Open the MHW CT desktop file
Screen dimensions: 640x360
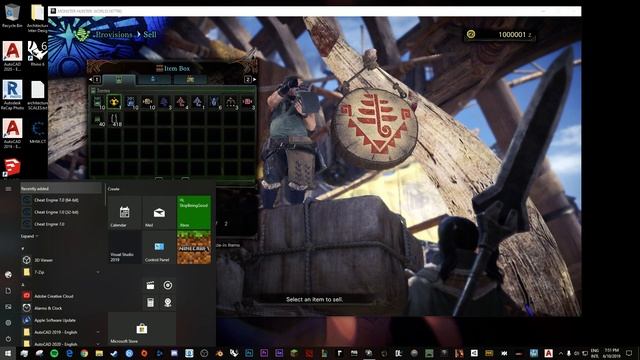(38, 132)
